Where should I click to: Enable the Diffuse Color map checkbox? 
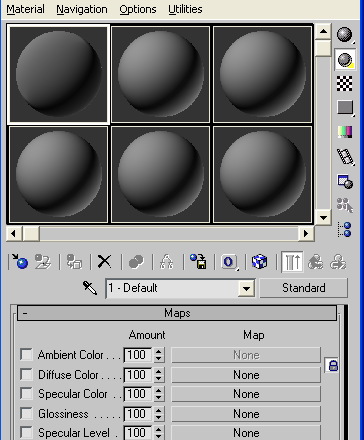(26, 374)
